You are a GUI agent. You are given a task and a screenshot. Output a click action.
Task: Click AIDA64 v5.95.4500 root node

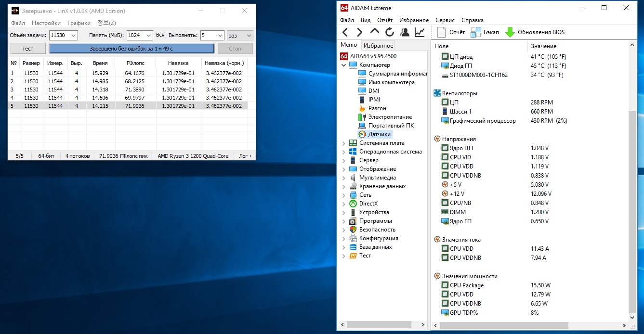pyautogui.click(x=368, y=56)
